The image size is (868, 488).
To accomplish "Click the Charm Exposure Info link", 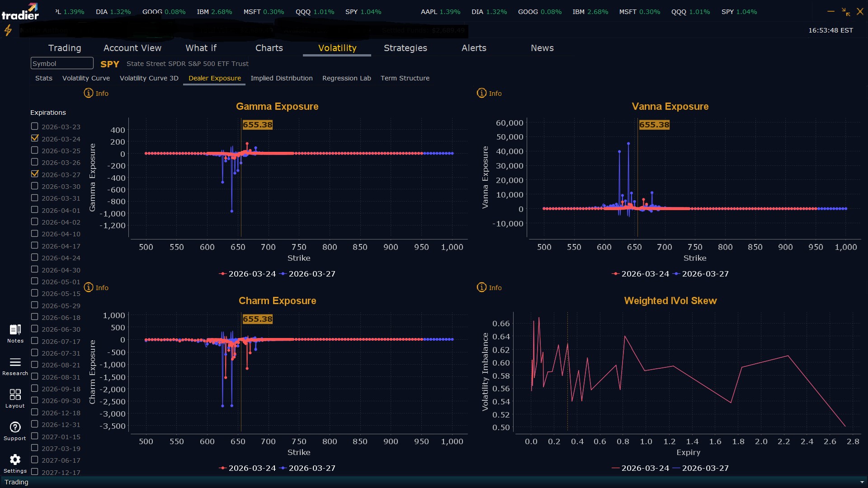I will 102,288.
